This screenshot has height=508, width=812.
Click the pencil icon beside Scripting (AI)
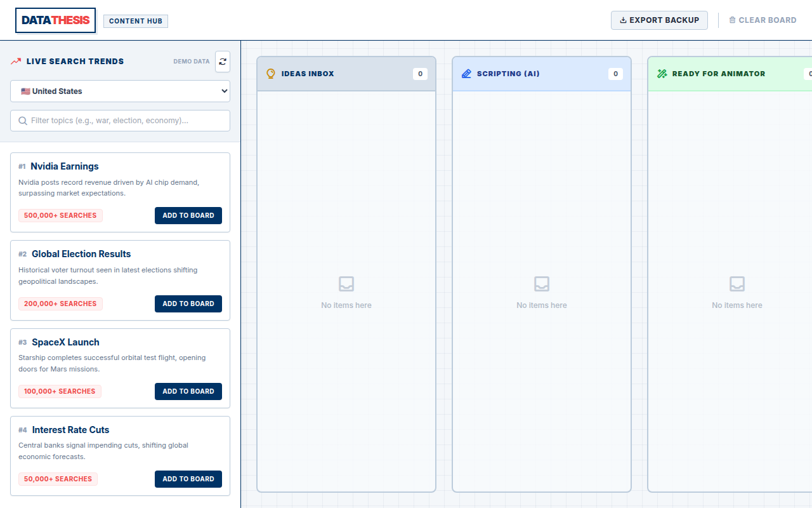pos(466,74)
